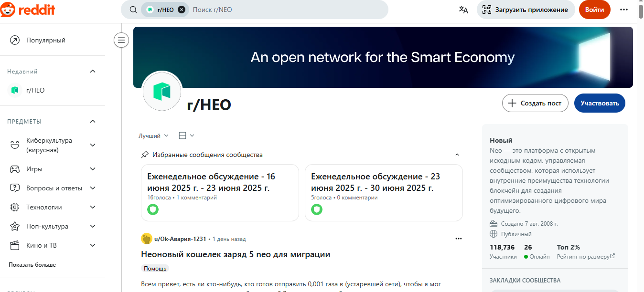Click the u/Ok-Авария-1231 avatar
This screenshot has height=292, width=644.
tap(147, 239)
